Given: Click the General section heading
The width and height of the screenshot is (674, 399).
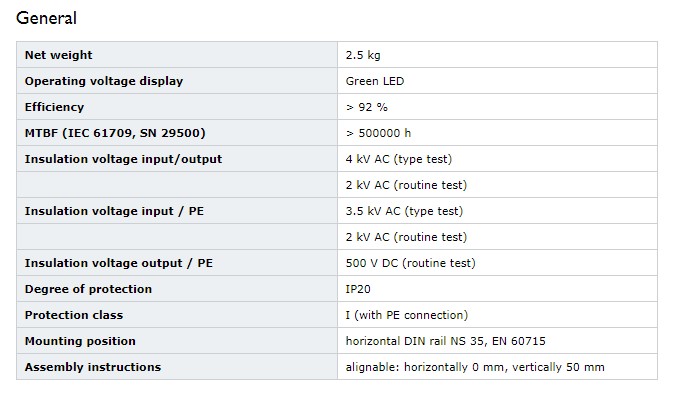Looking at the screenshot, I should click(46, 18).
